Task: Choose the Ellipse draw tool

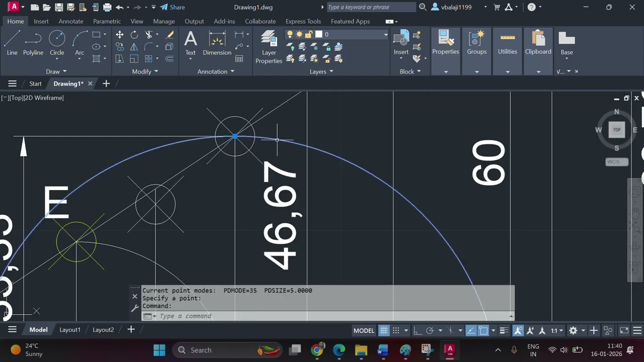Action: point(96,47)
